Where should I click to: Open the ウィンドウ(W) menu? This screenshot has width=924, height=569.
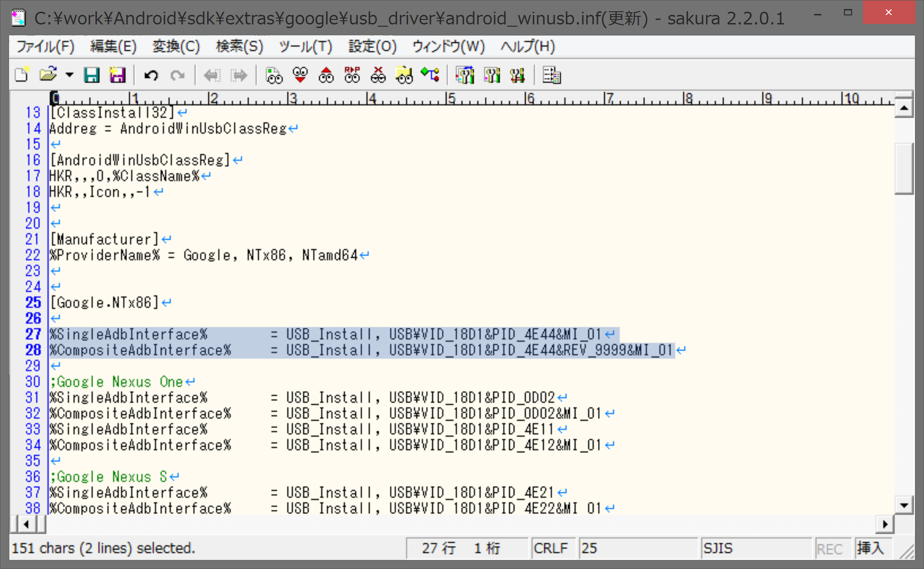coord(448,47)
